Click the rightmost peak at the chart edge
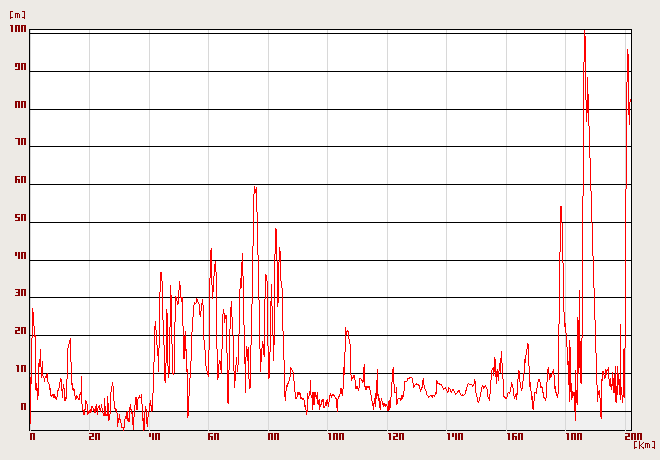Viewport: 660px width, 460px height. [628, 51]
